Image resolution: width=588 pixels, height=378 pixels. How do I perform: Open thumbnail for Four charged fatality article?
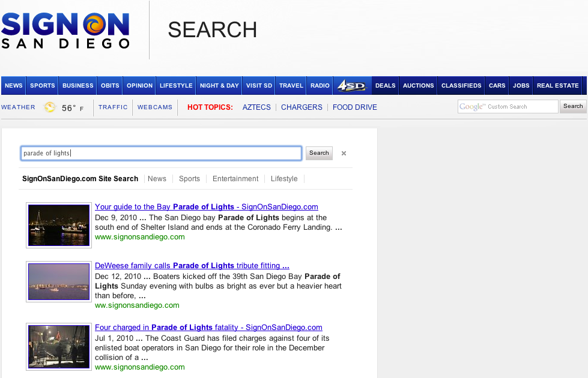[59, 347]
